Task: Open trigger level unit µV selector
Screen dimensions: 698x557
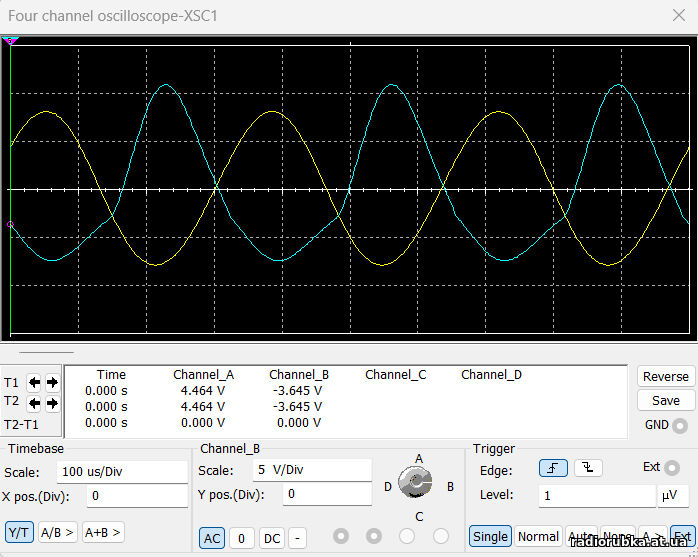Action: tap(673, 496)
